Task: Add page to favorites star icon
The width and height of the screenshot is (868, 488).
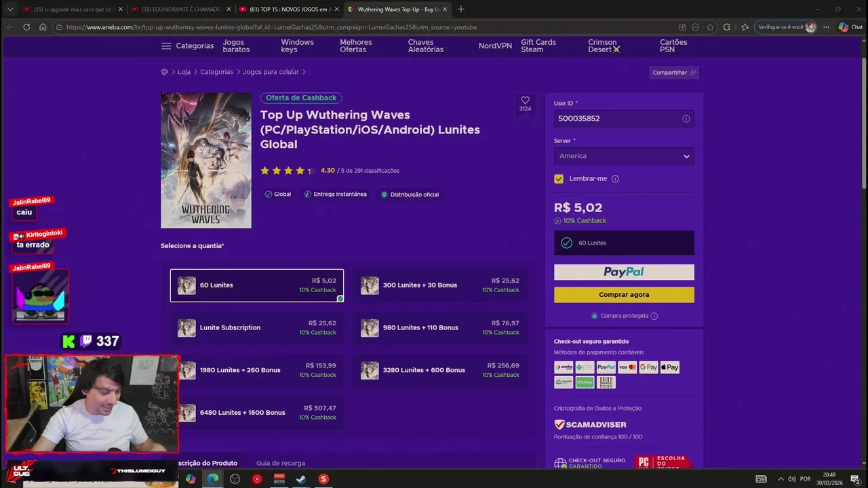Action: (x=710, y=27)
